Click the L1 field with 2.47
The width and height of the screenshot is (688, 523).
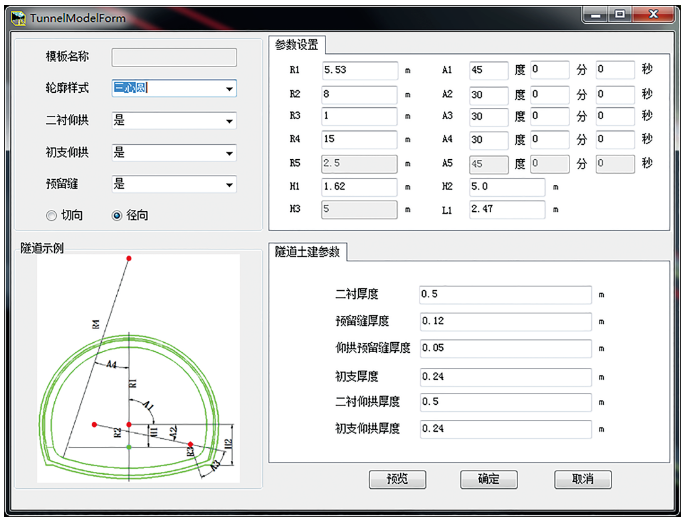click(x=507, y=209)
